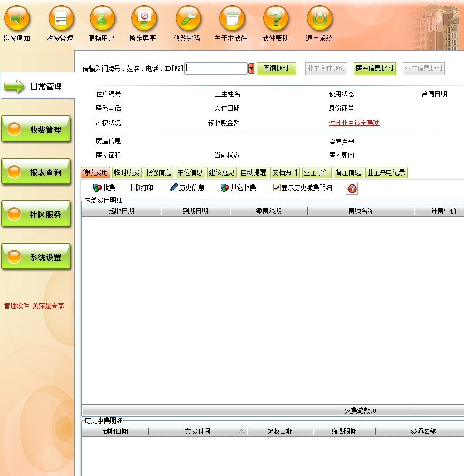Click the 查询[F5] button
The height and width of the screenshot is (476, 464).
(276, 69)
